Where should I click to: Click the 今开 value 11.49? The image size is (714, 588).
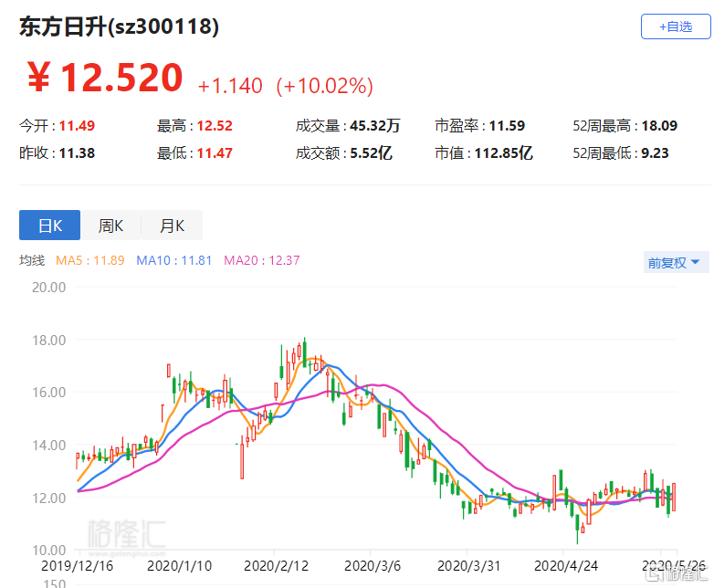[77, 126]
